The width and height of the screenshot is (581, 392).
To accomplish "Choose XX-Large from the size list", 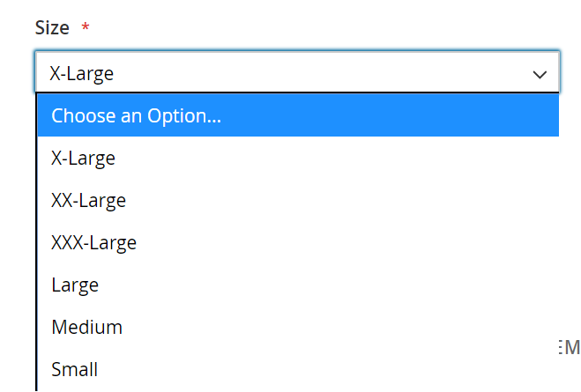I will tap(89, 201).
